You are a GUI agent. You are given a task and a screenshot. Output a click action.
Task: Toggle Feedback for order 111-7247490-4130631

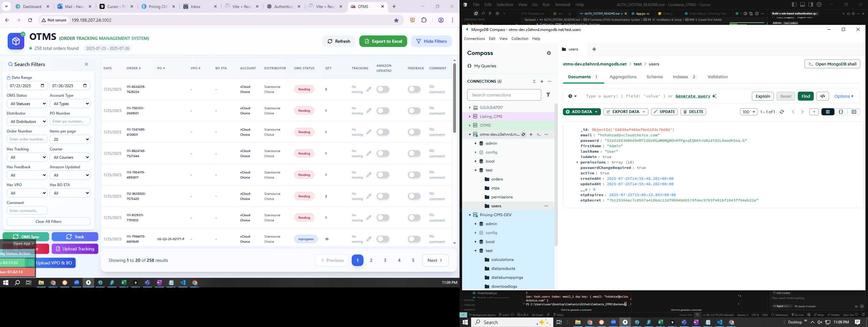[x=414, y=132]
